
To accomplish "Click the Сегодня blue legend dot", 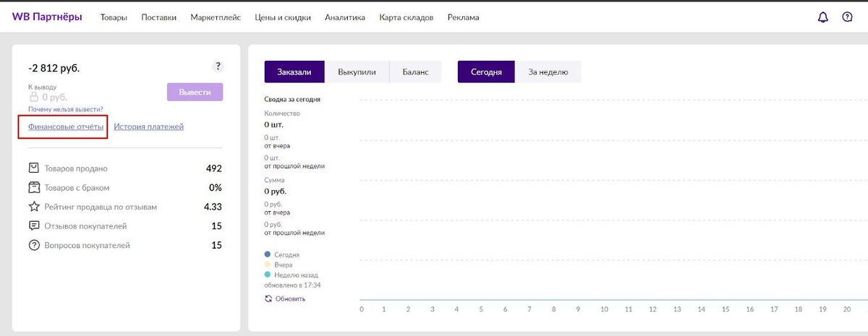I will point(268,254).
